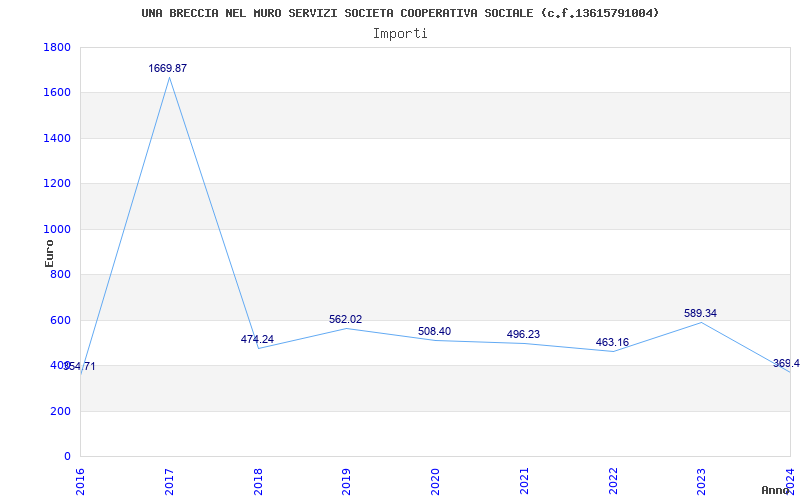The width and height of the screenshot is (800, 500).
Task: Click the 0 y-axis tick label
Action: tap(67, 457)
